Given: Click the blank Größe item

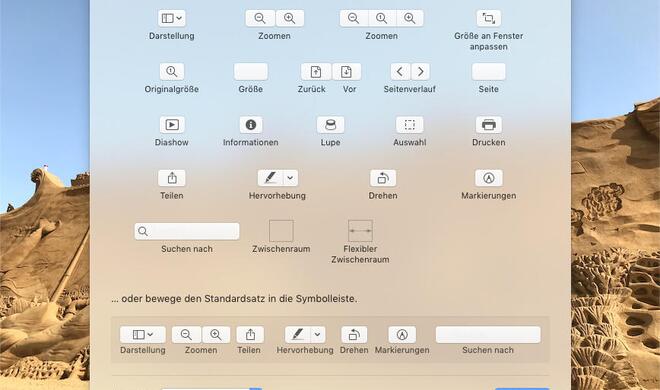Looking at the screenshot, I should pyautogui.click(x=251, y=72).
